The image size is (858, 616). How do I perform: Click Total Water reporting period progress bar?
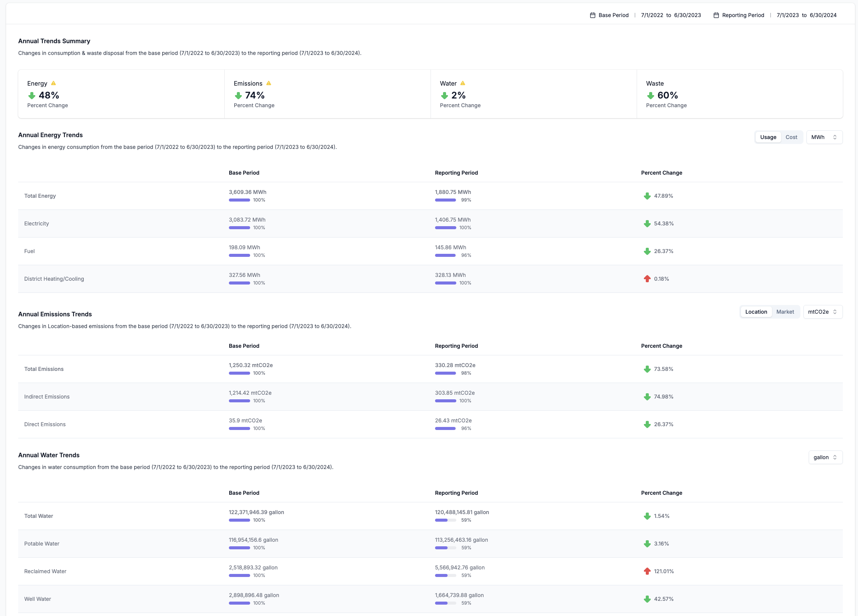tap(445, 520)
